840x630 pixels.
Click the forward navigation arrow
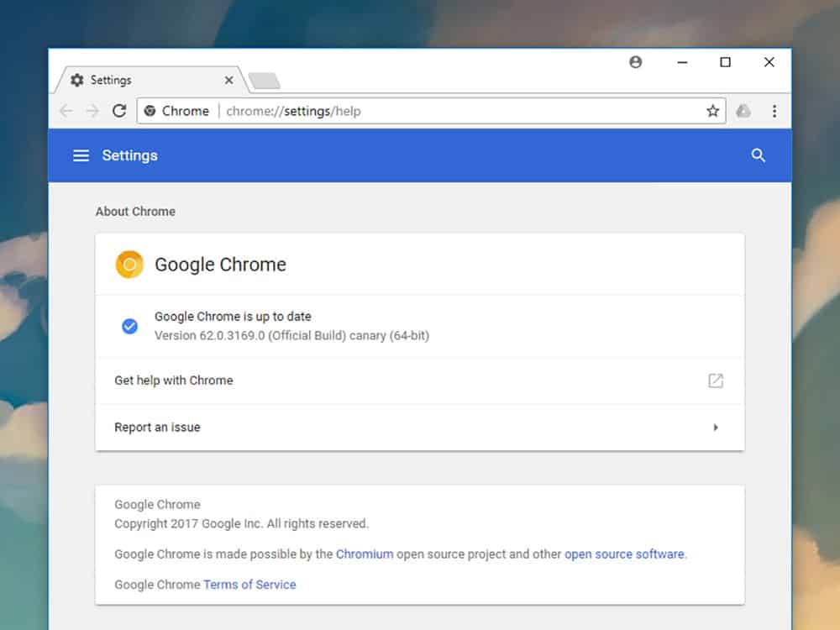coord(92,111)
